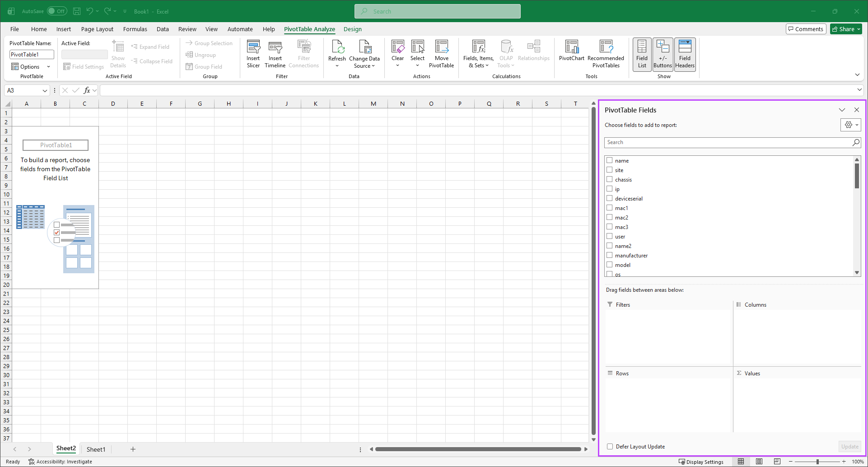Open the Refresh dropdown arrow
This screenshot has width=868, height=467.
tap(337, 66)
